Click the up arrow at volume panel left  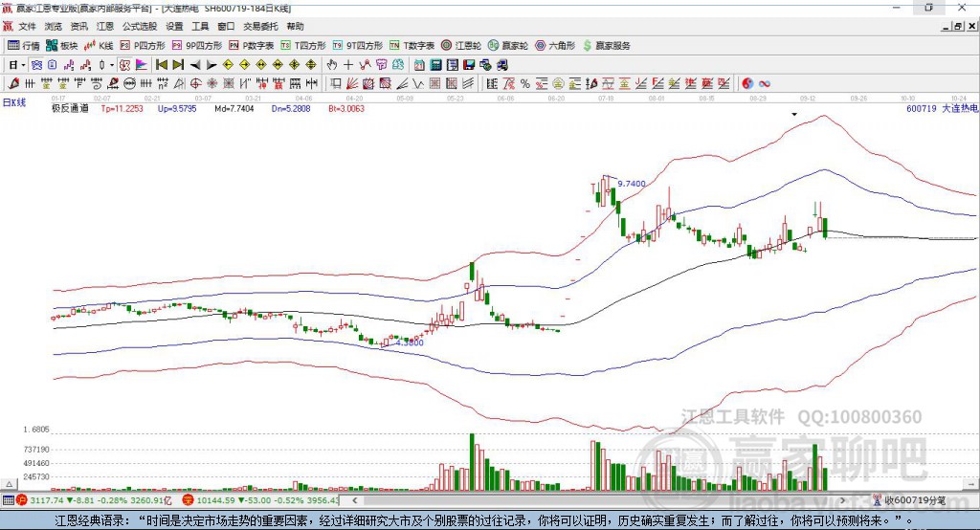point(9,484)
